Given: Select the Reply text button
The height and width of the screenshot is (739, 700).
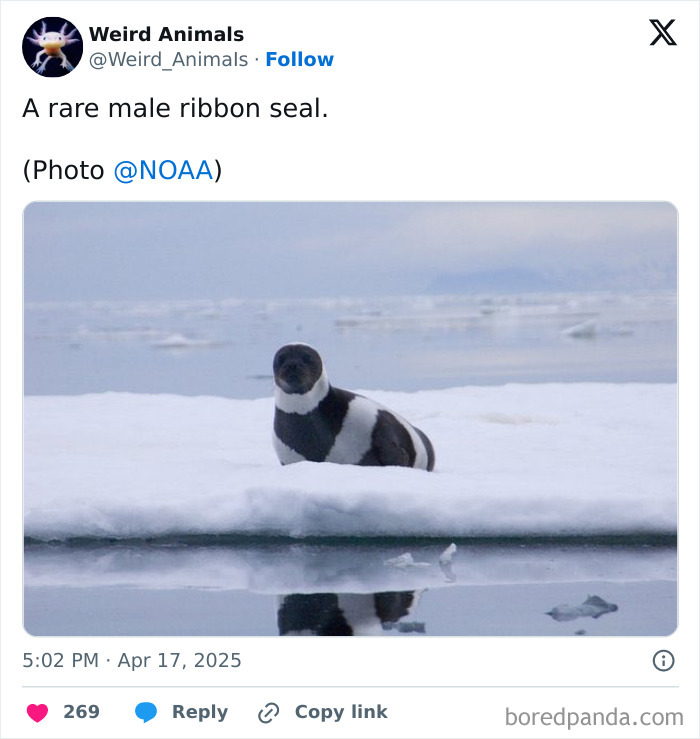Looking at the screenshot, I should (x=200, y=712).
